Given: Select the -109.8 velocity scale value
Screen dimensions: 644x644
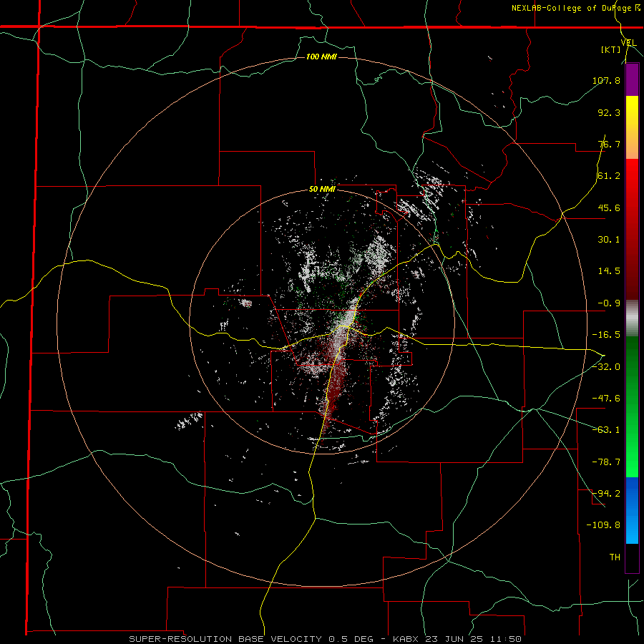Looking at the screenshot, I should pos(603,525).
